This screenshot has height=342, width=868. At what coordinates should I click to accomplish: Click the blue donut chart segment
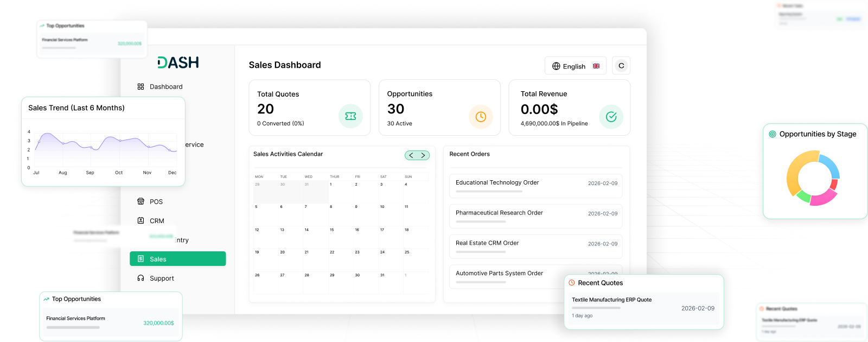[830, 166]
